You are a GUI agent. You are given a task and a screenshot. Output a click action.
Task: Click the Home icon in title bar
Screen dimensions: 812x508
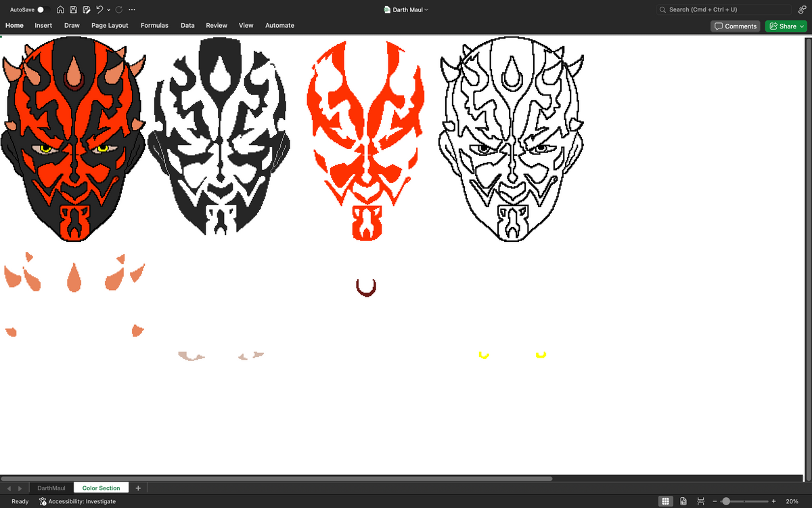[x=61, y=9]
